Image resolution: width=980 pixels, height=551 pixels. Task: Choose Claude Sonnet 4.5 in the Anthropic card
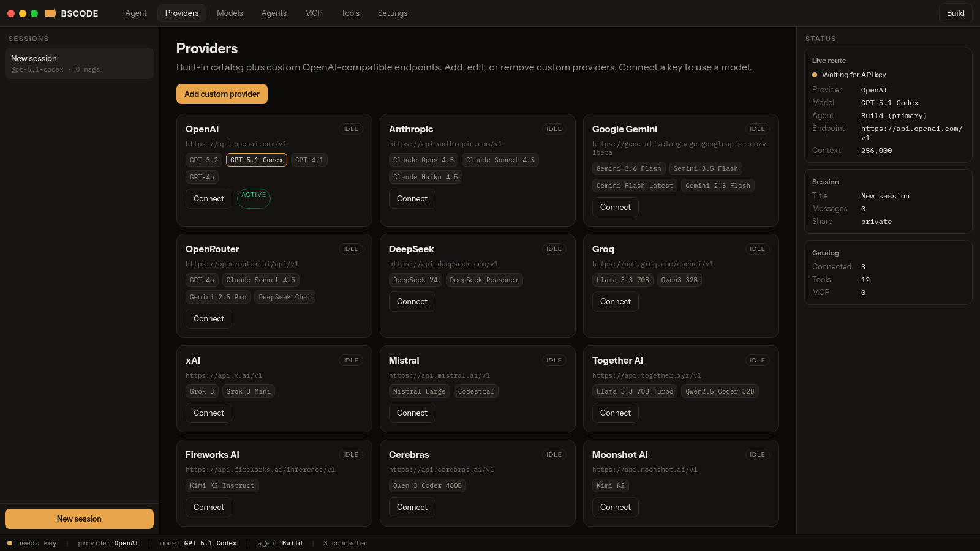pos(500,160)
